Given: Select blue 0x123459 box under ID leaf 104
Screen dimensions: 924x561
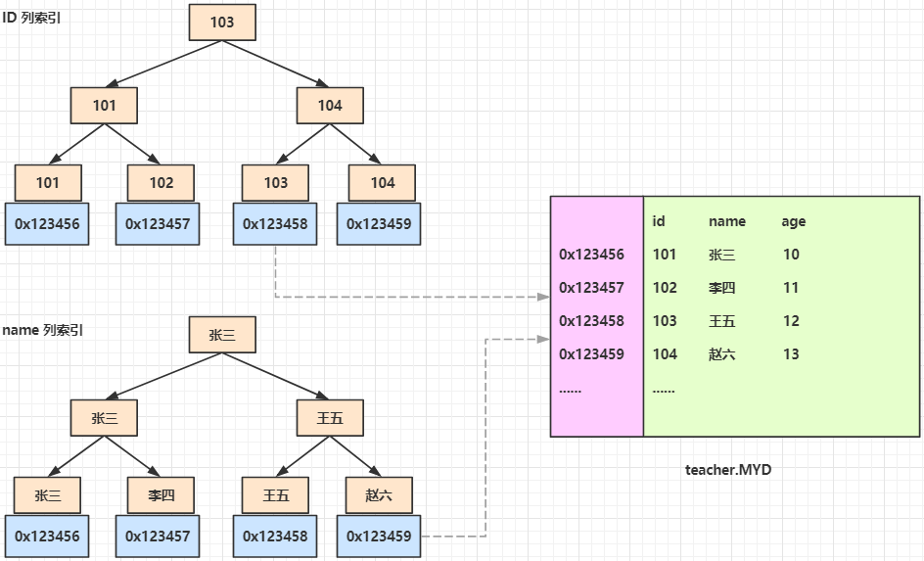Looking at the screenshot, I should (x=379, y=224).
